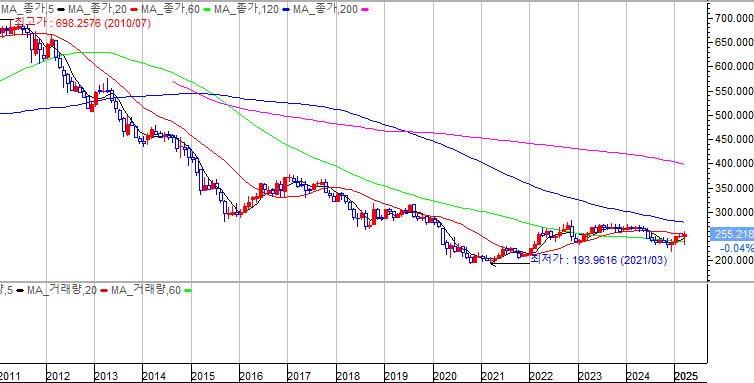754x383 pixels.
Task: Click the 2015 year label on time axis
Action: click(x=202, y=375)
